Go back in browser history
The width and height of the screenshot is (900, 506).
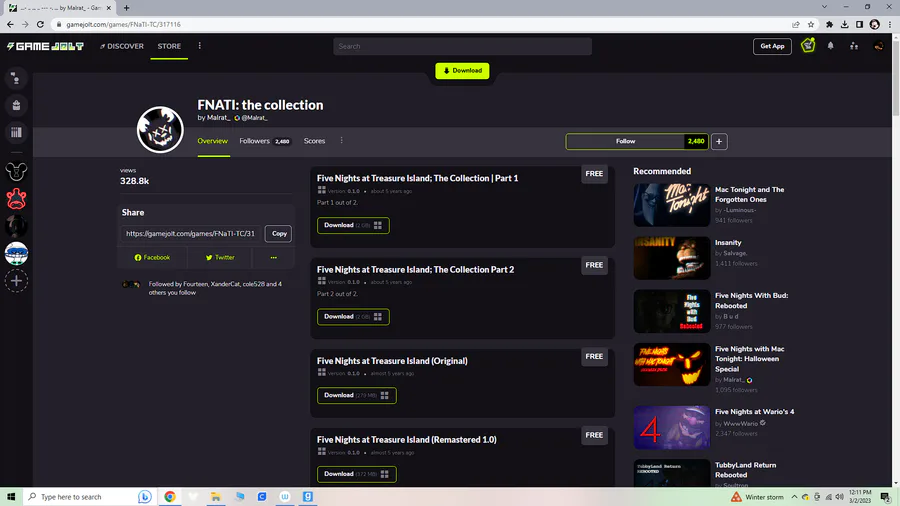[10, 24]
